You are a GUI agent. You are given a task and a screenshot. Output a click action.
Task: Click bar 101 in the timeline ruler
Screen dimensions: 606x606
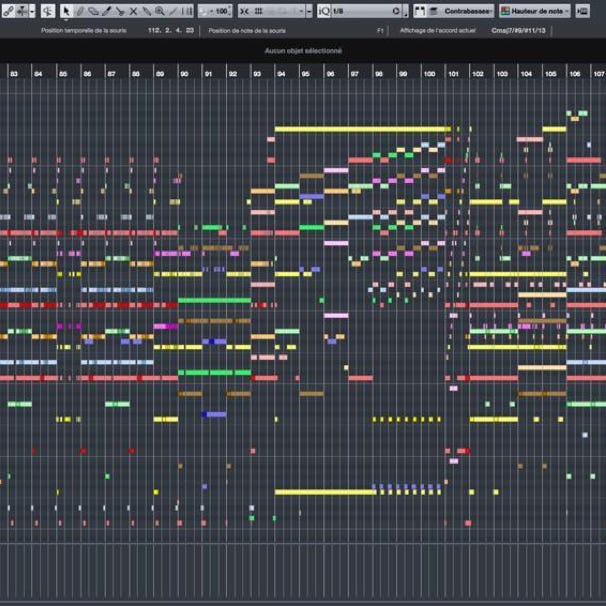[453, 73]
